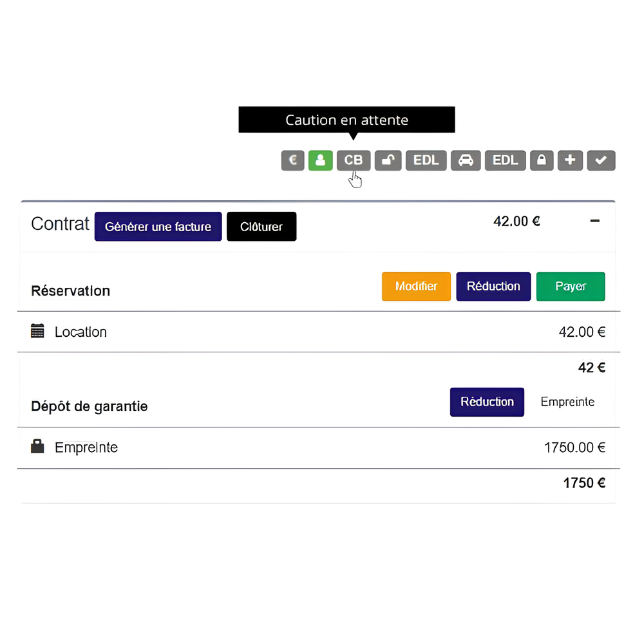
Task: Select the Empreinte row with lock icon
Action: (x=319, y=448)
